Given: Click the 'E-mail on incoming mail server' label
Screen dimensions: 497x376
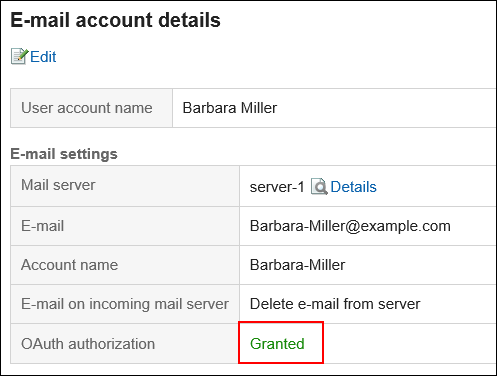Looking at the screenshot, I should pos(125,304).
